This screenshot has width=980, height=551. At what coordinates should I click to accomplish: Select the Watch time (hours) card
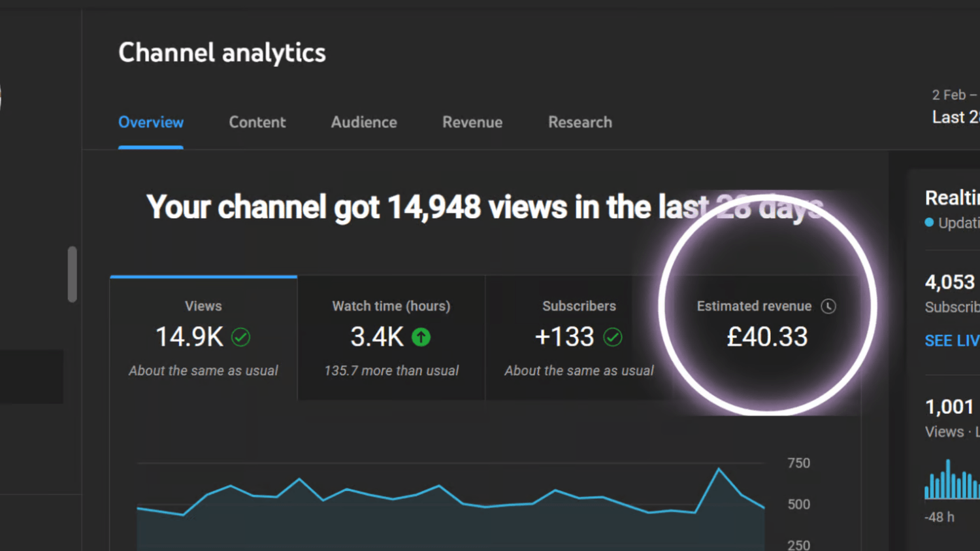[x=391, y=338]
